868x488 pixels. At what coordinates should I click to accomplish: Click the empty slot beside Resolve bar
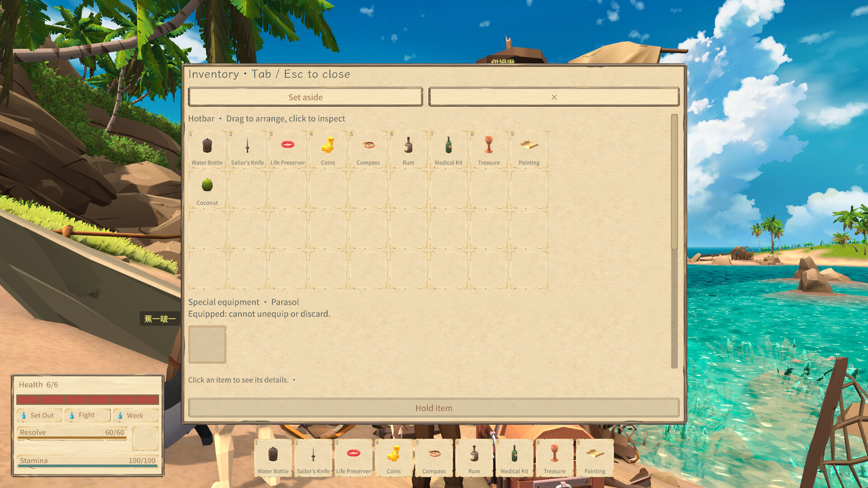click(145, 438)
